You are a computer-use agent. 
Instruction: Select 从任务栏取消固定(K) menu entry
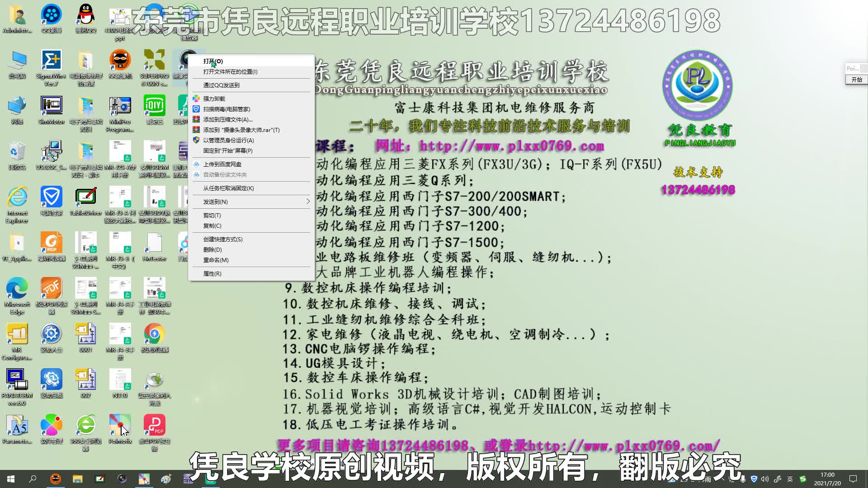pyautogui.click(x=251, y=188)
